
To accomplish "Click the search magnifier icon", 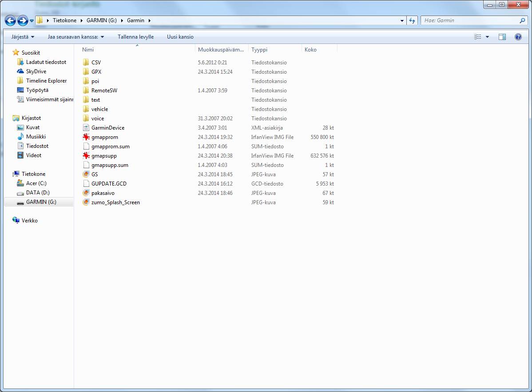I will pyautogui.click(x=522, y=20).
